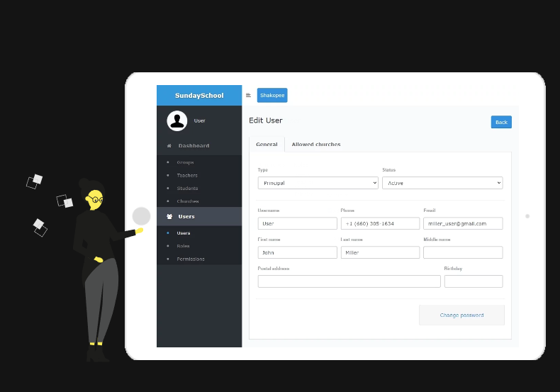Click the Users group icon in sidebar

[x=169, y=217]
